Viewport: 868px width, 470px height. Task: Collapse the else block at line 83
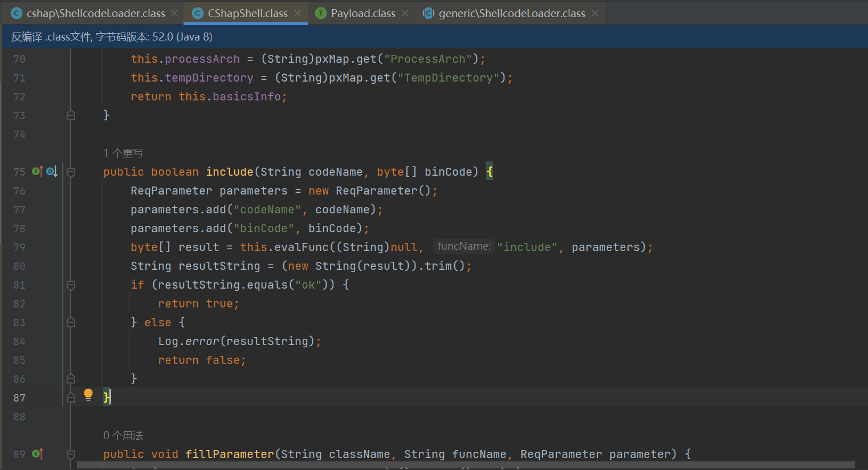71,322
